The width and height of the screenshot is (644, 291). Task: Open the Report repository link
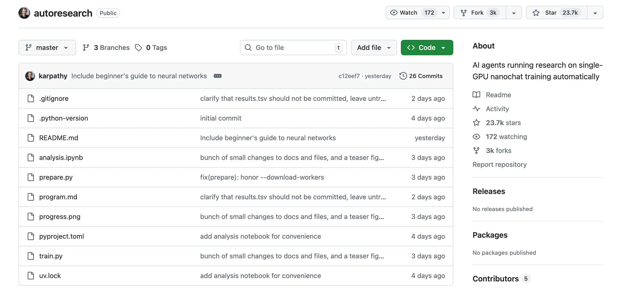499,164
